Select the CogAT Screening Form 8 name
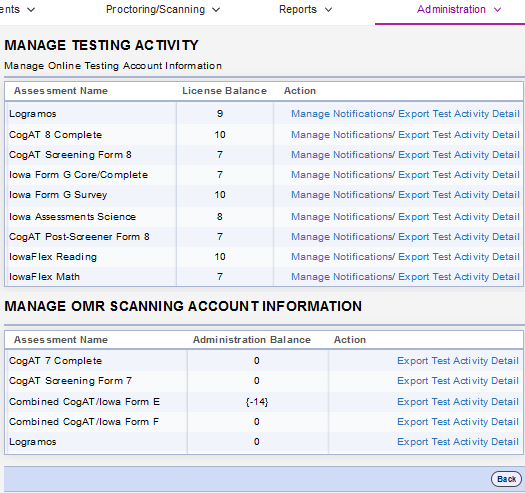Viewport: 525px width, 493px height. click(x=70, y=155)
